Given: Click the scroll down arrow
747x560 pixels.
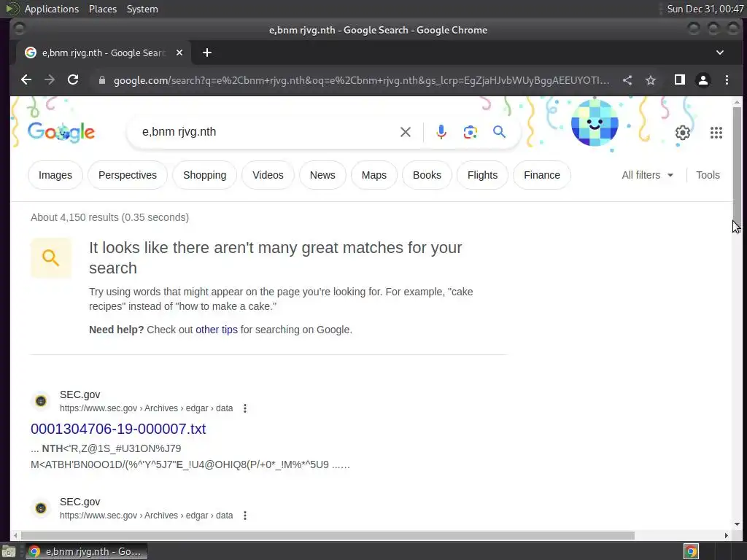Looking at the screenshot, I should [737, 524].
